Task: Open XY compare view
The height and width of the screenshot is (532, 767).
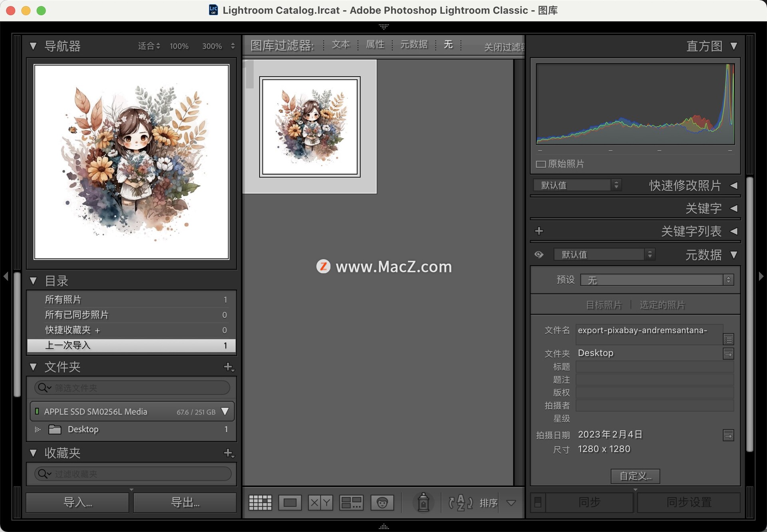Action: 320,502
